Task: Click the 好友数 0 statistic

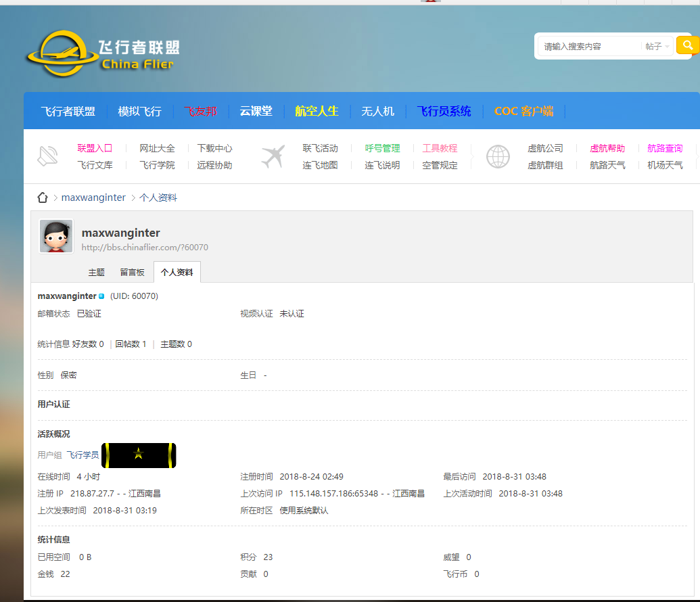Action: (x=88, y=344)
